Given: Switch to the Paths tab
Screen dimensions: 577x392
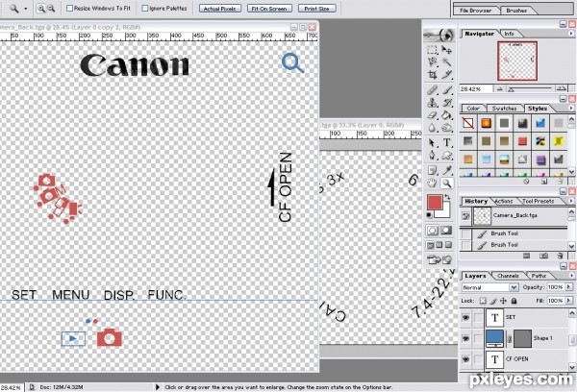Looking at the screenshot, I should tap(539, 276).
